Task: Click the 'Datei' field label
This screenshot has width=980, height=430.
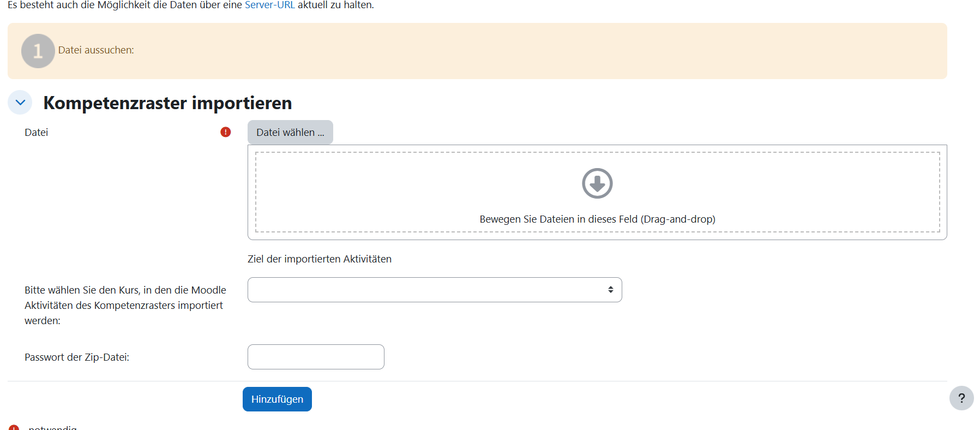Action: pos(37,133)
